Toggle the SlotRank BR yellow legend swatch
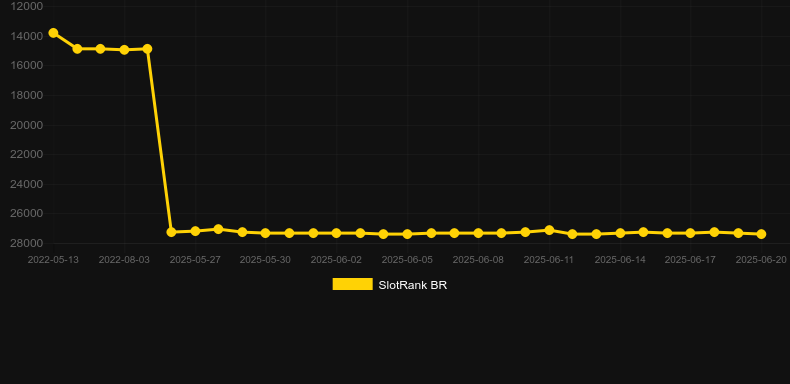The image size is (790, 384). pyautogui.click(x=352, y=284)
